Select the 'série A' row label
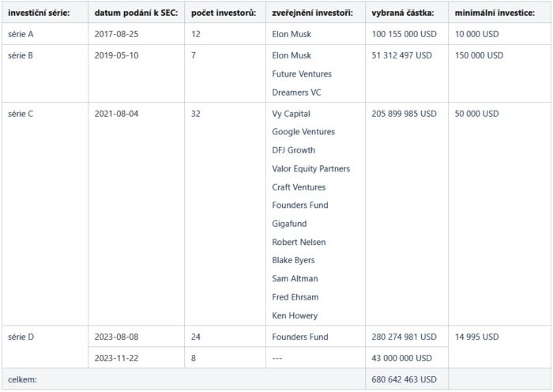Screen dimensions: 553x392 (21, 34)
